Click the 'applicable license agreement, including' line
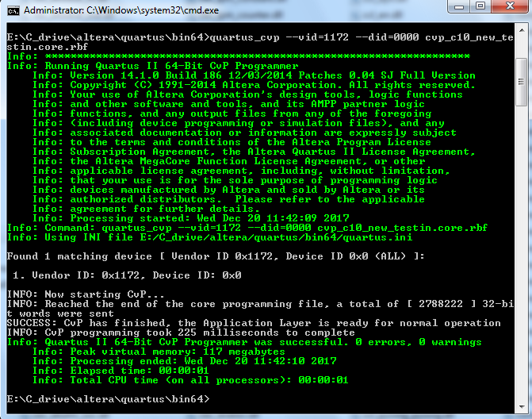Screen dimensions: 532x419 click(241, 171)
